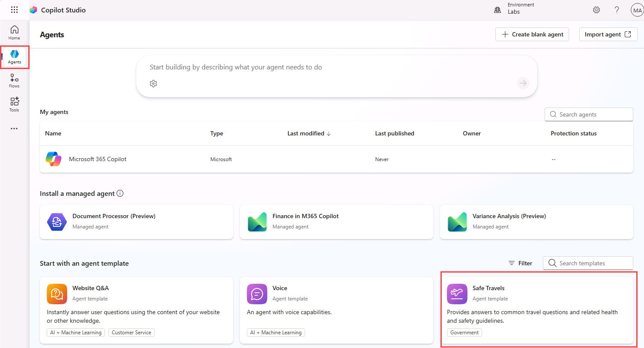This screenshot has width=644, height=348.
Task: Click the Finance in M365 Copilot icon
Action: (257, 222)
